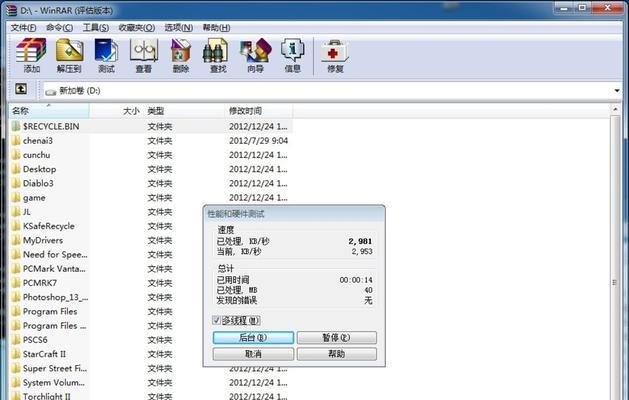The height and width of the screenshot is (400, 629).
Task: Select the Torchlight II folder icon
Action: [16, 396]
